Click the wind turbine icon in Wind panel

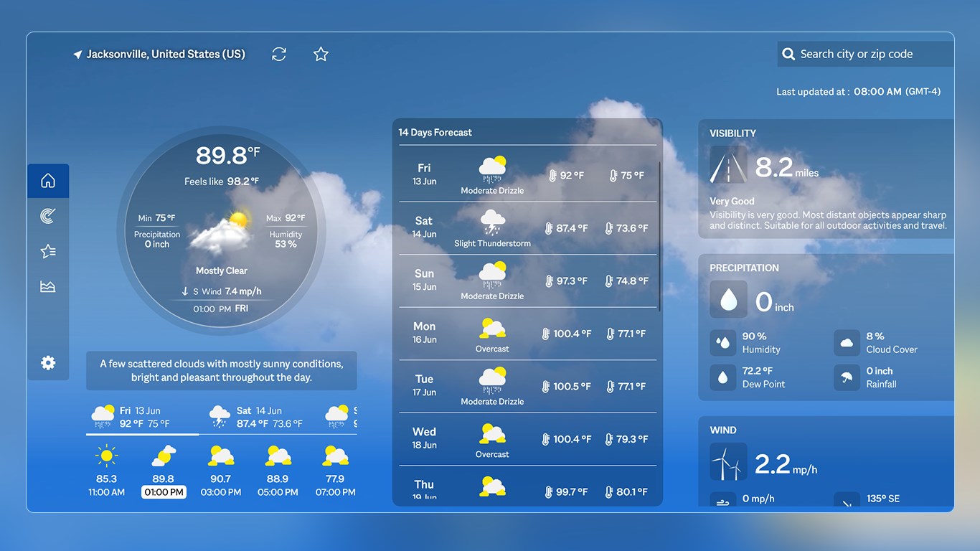728,463
